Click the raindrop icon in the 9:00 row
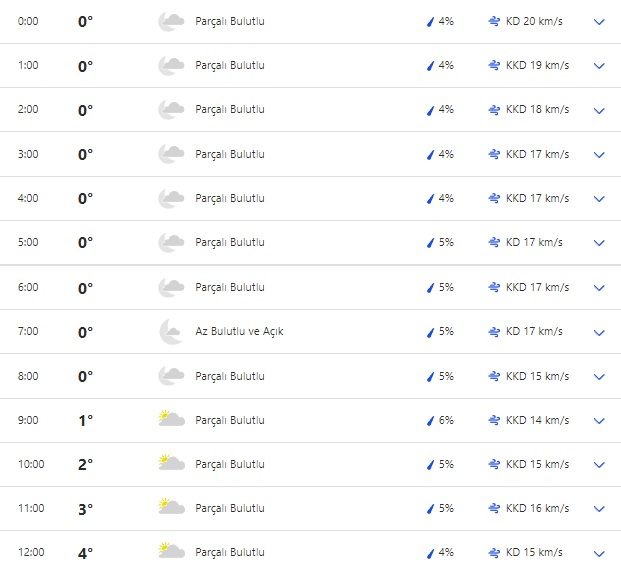621x574 pixels. (x=431, y=421)
